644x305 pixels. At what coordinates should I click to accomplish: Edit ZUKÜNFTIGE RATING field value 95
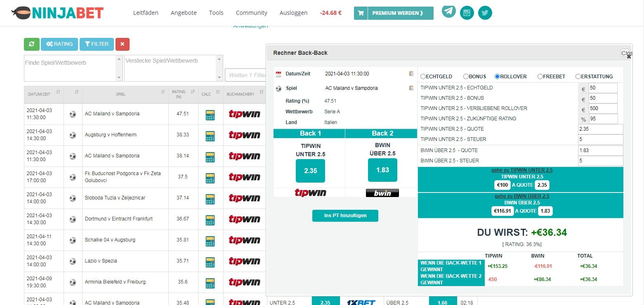click(603, 119)
